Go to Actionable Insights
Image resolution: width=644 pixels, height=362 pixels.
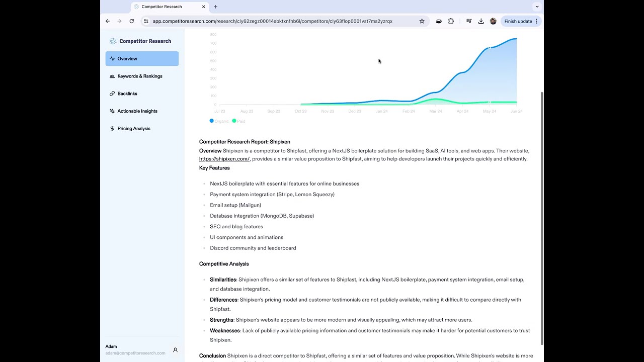(142, 111)
